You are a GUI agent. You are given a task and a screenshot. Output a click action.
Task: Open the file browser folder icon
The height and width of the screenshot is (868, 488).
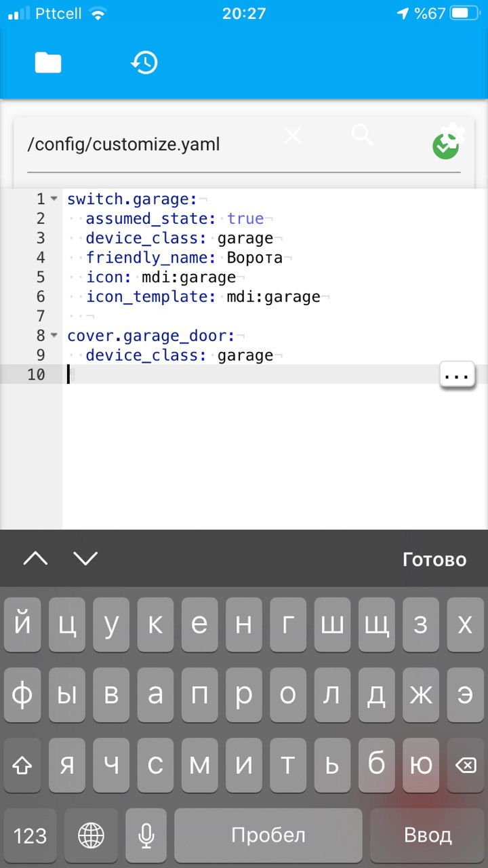(x=48, y=62)
